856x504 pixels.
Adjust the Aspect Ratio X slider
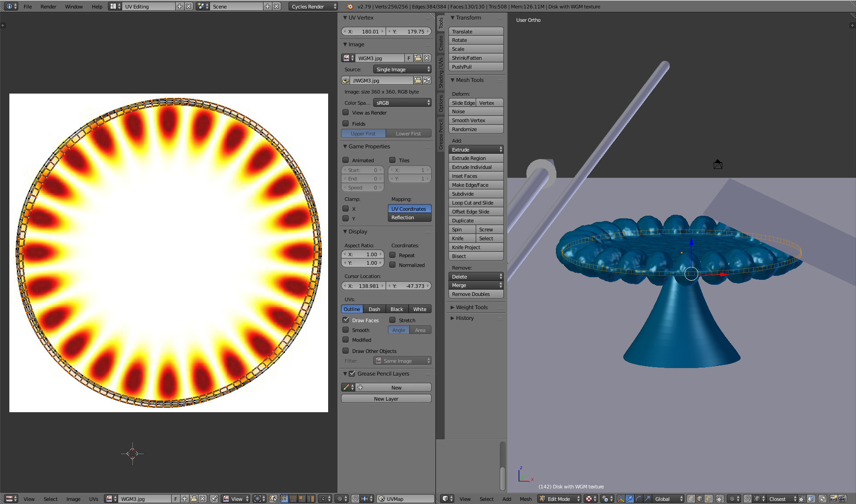tap(362, 254)
